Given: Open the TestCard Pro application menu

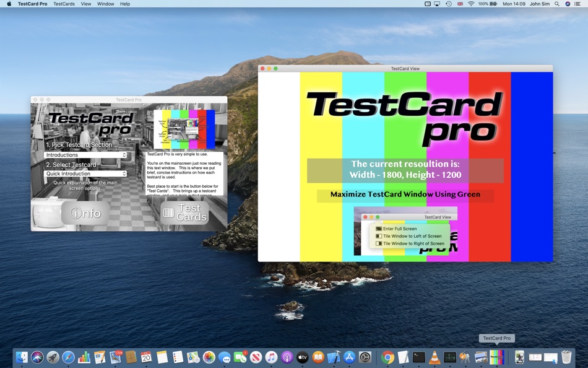Looking at the screenshot, I should click(x=33, y=4).
